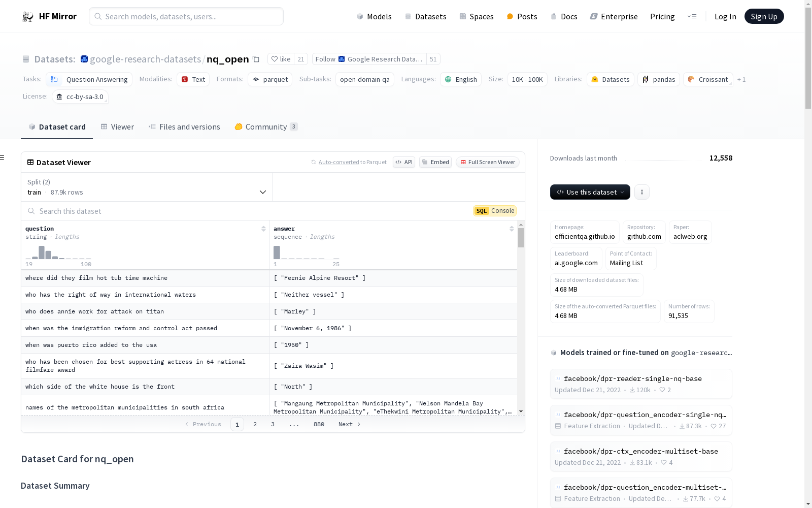This screenshot has width=812, height=508.
Task: Copy the dataset name with the copy icon
Action: (256, 59)
